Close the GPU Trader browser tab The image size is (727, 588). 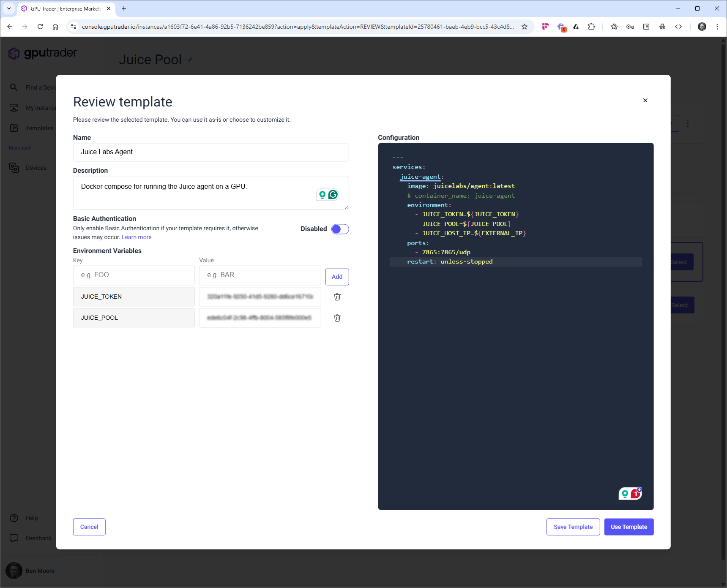tap(109, 8)
